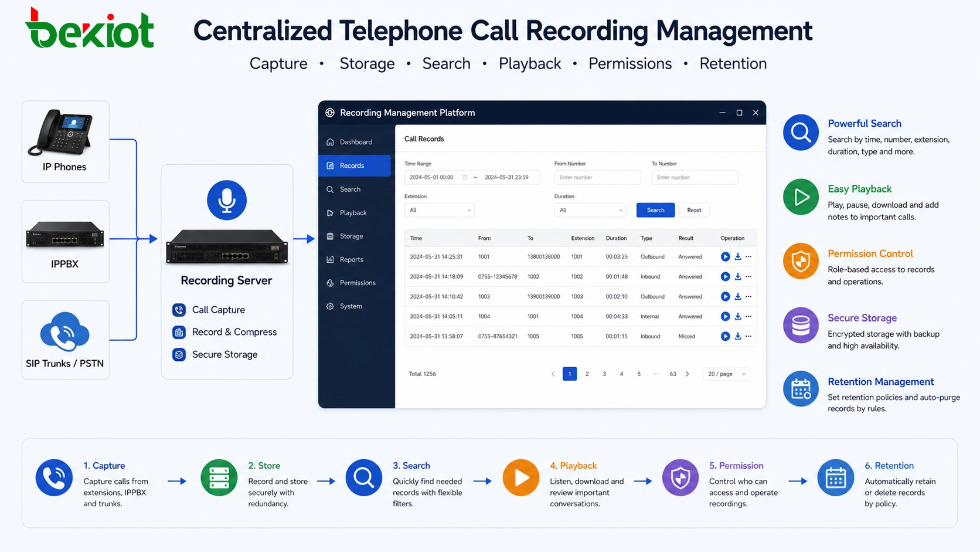Jump to page 5
The width and height of the screenshot is (980, 552).
(639, 374)
